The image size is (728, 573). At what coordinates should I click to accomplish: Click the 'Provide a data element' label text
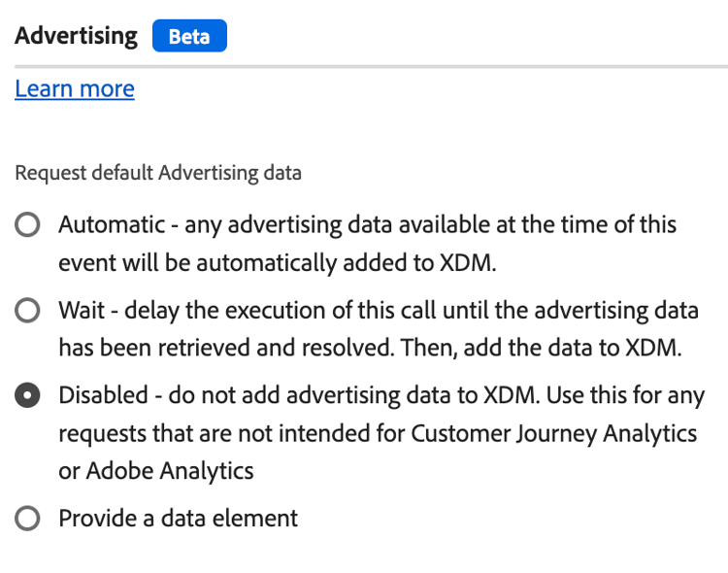point(179,519)
